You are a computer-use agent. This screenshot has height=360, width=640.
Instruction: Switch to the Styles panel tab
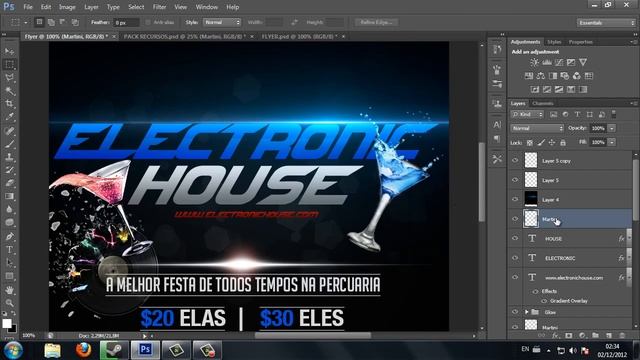(x=554, y=42)
